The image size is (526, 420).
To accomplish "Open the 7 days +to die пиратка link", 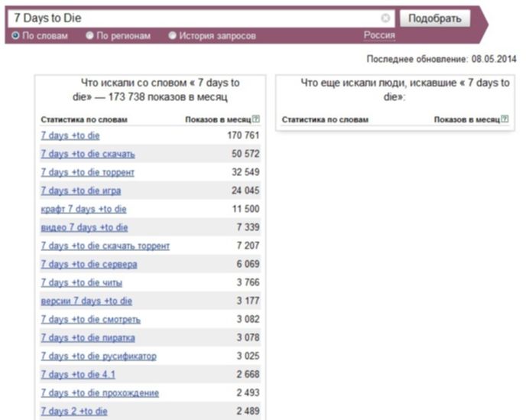I will 88,337.
